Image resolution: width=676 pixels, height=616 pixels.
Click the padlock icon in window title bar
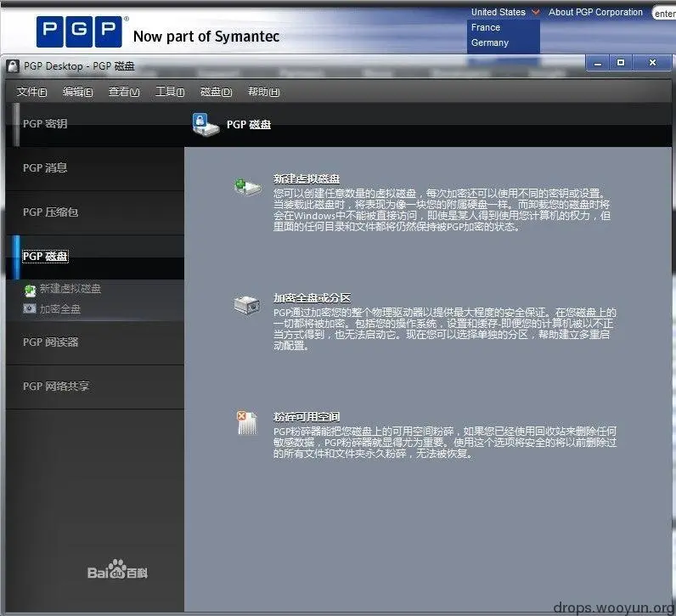click(x=14, y=66)
